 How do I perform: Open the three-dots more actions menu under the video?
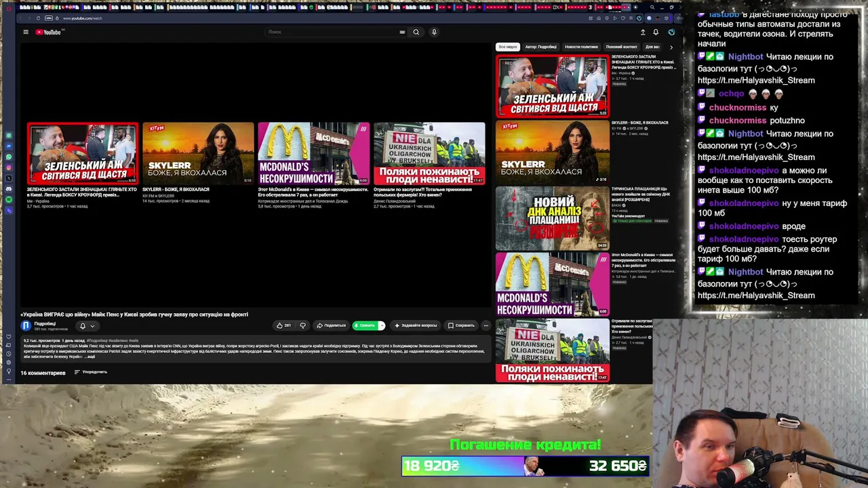[x=486, y=325]
